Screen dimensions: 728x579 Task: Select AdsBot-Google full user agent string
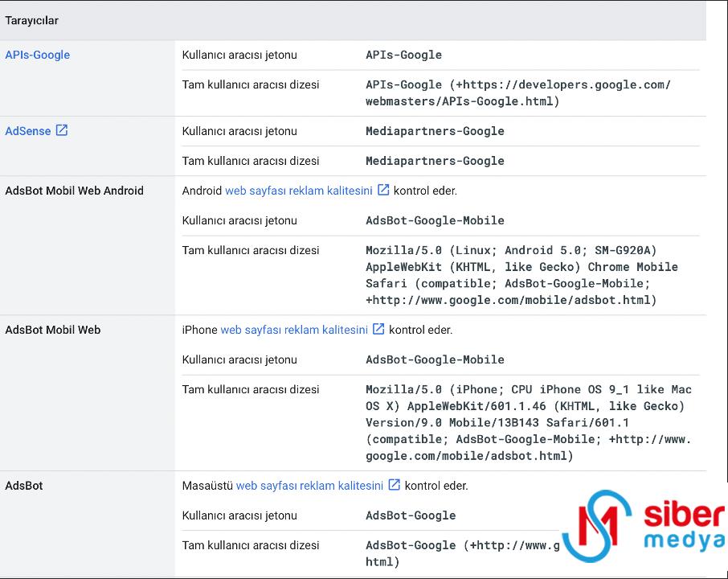(462, 553)
